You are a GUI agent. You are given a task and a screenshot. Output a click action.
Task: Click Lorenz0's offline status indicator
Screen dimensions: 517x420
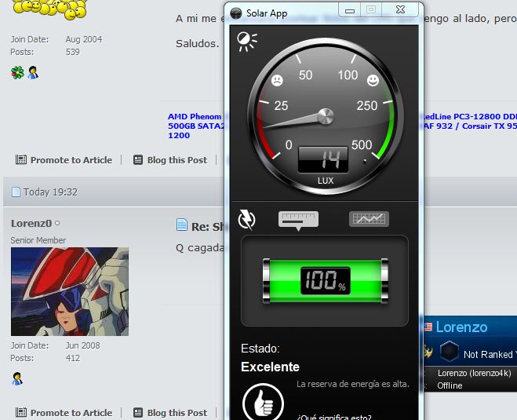[57, 224]
